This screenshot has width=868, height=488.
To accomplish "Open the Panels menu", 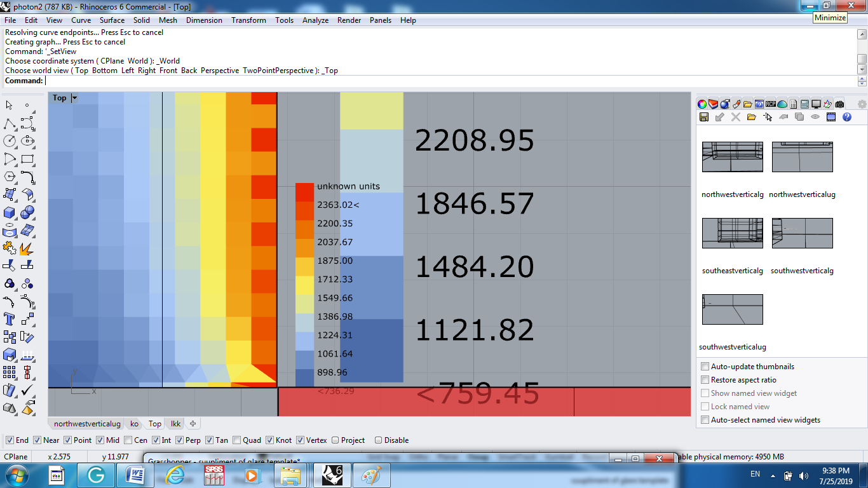I will click(x=381, y=20).
